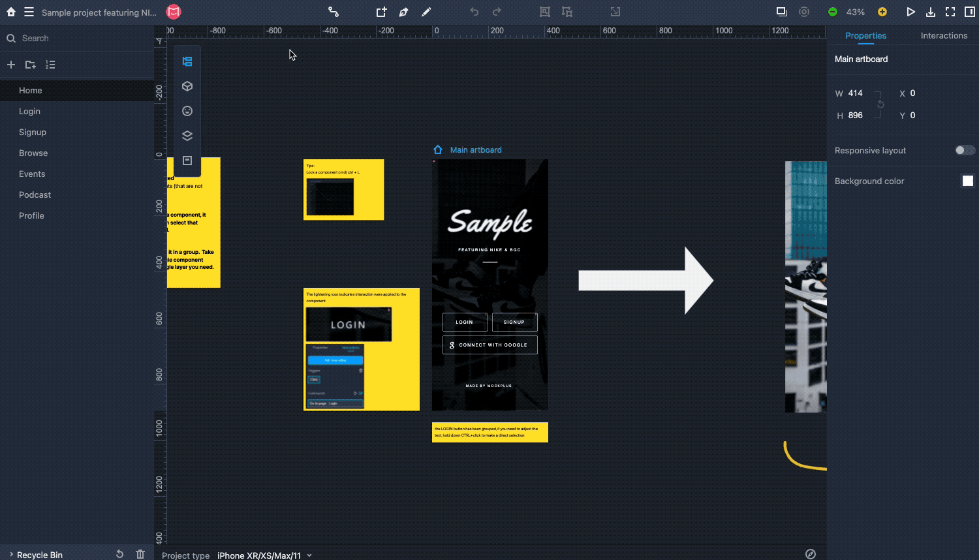Click the grayed-out scale arrow icon
Image resolution: width=979 pixels, height=560 pixels.
[615, 12]
